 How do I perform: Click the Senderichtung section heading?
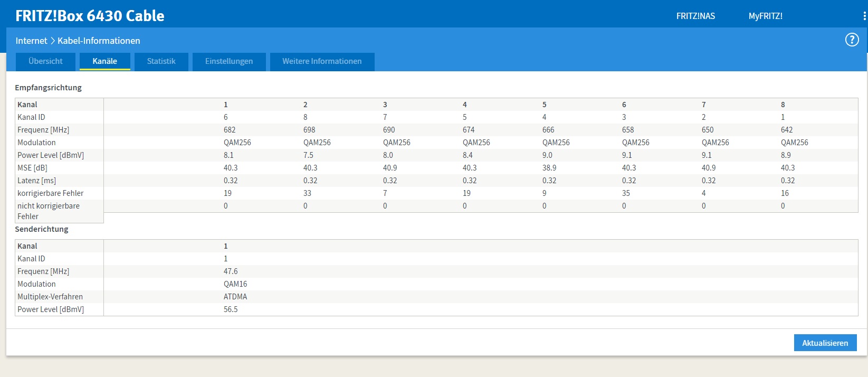42,229
